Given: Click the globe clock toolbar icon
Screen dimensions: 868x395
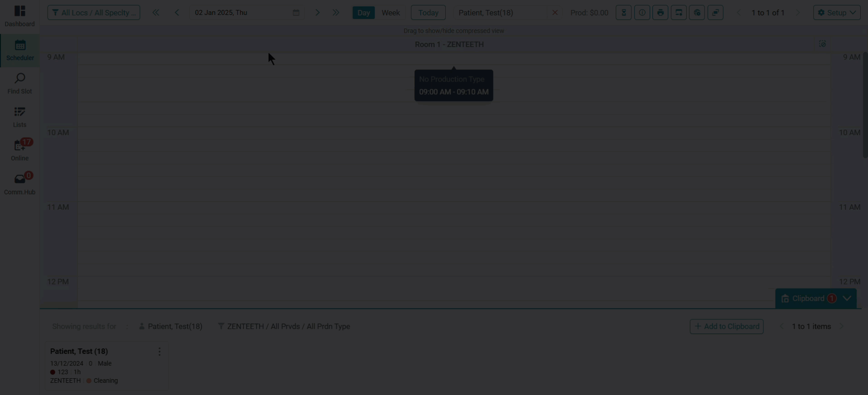Looking at the screenshot, I should [697, 13].
